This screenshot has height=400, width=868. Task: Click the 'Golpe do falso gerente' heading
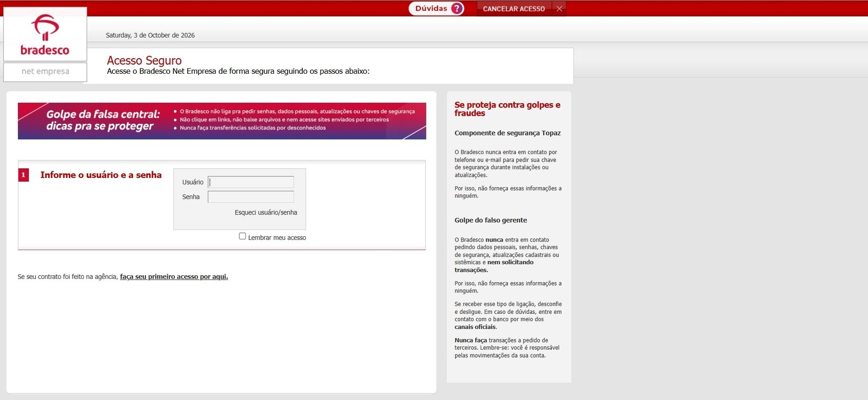pos(491,220)
